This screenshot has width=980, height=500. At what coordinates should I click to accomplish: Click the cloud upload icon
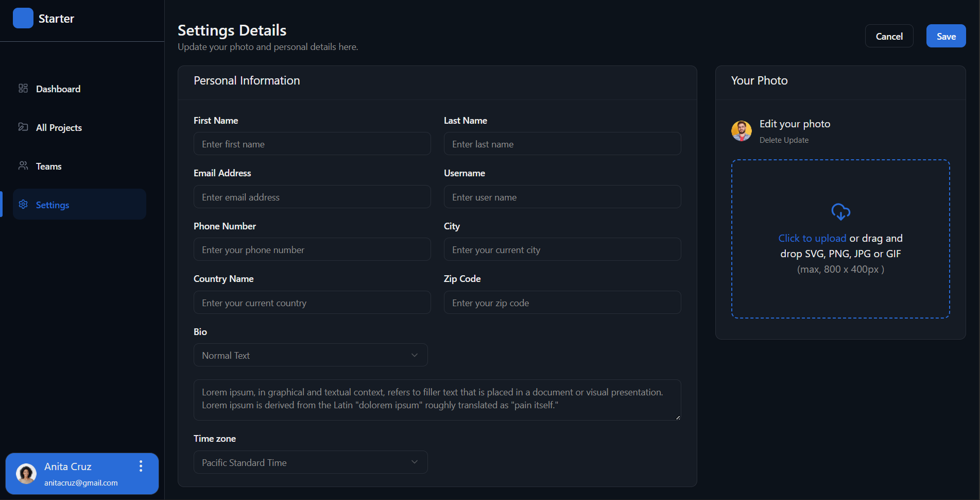point(840,211)
